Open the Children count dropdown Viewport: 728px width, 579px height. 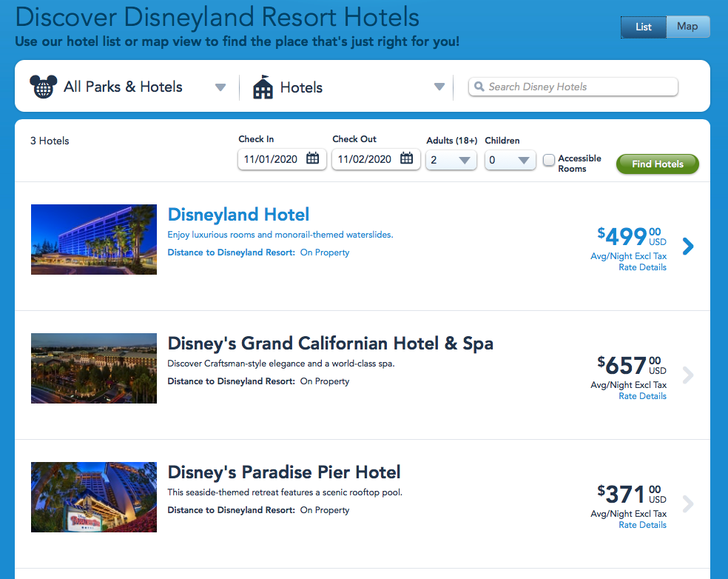click(x=510, y=160)
